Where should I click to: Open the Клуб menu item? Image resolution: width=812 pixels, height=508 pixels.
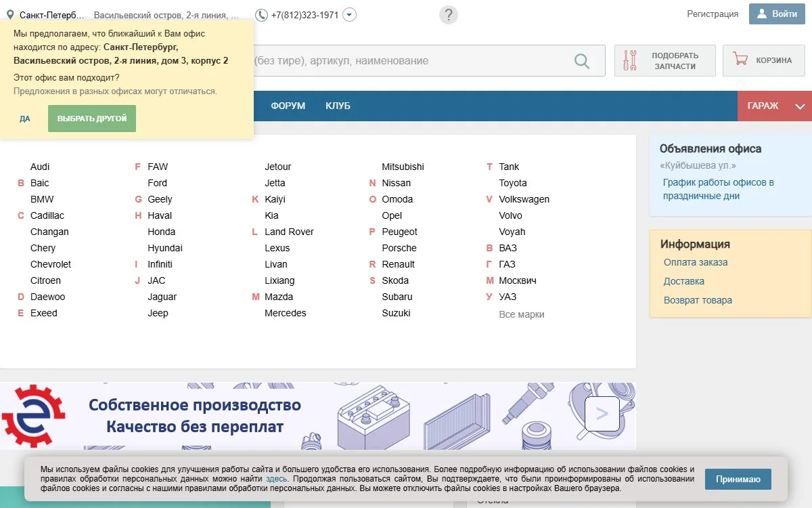(x=338, y=106)
